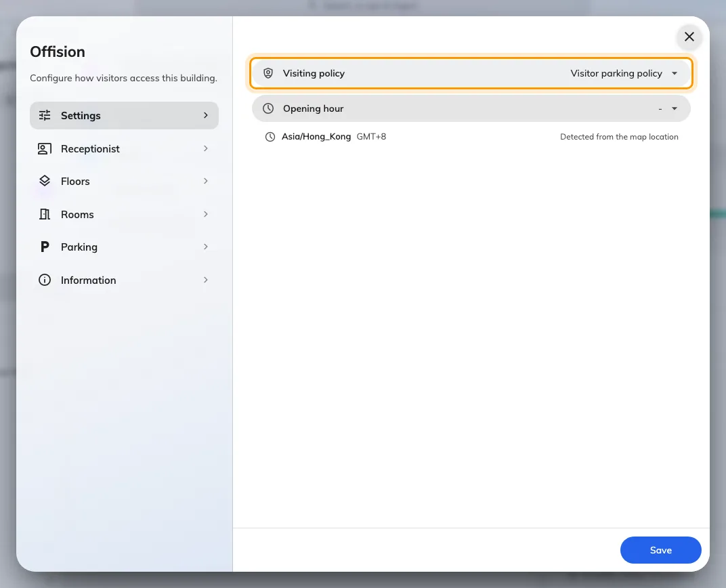
Task: Click the Rooms door icon
Action: click(45, 214)
